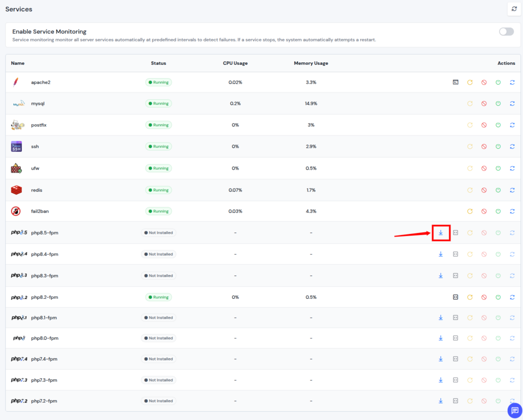Screen dimensions: 523x420
Task: Open the support chat widget
Action: (514, 410)
